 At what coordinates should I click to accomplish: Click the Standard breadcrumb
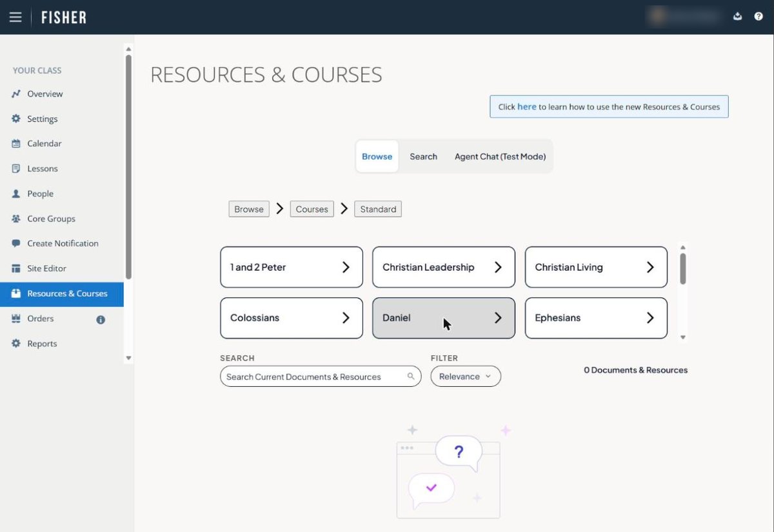378,209
